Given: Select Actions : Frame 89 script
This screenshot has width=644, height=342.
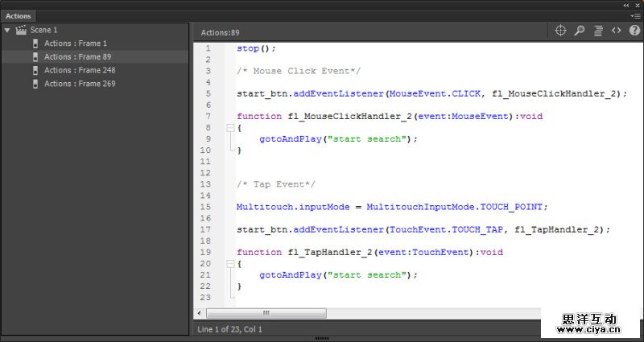Looking at the screenshot, I should [77, 57].
